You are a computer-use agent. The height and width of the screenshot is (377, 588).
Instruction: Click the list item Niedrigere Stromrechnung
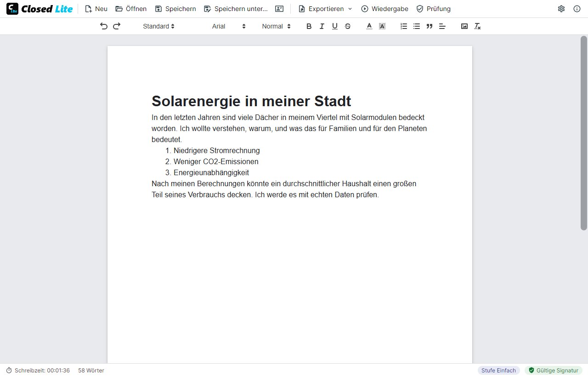(217, 150)
